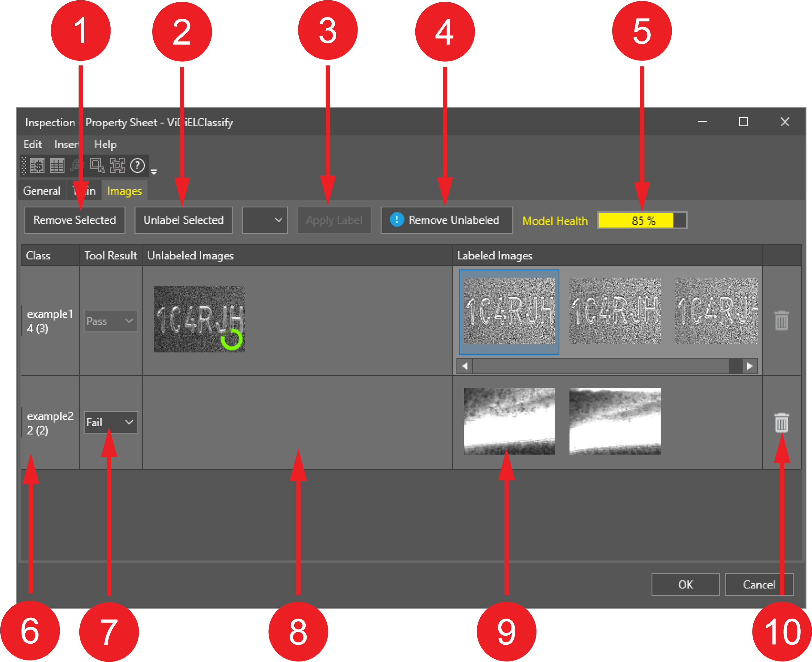Select the unlabeled 1C4RJH image thumbnail
The height and width of the screenshot is (662, 812).
199,319
